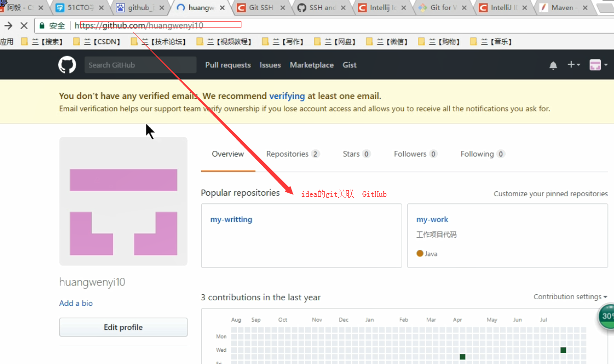Open the my-writting repository

[x=231, y=220]
